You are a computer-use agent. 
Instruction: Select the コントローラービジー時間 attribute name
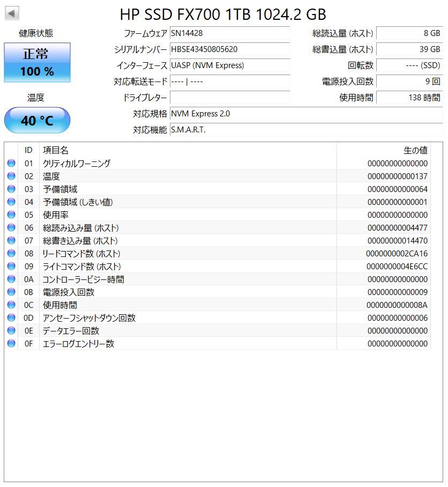pyautogui.click(x=84, y=279)
